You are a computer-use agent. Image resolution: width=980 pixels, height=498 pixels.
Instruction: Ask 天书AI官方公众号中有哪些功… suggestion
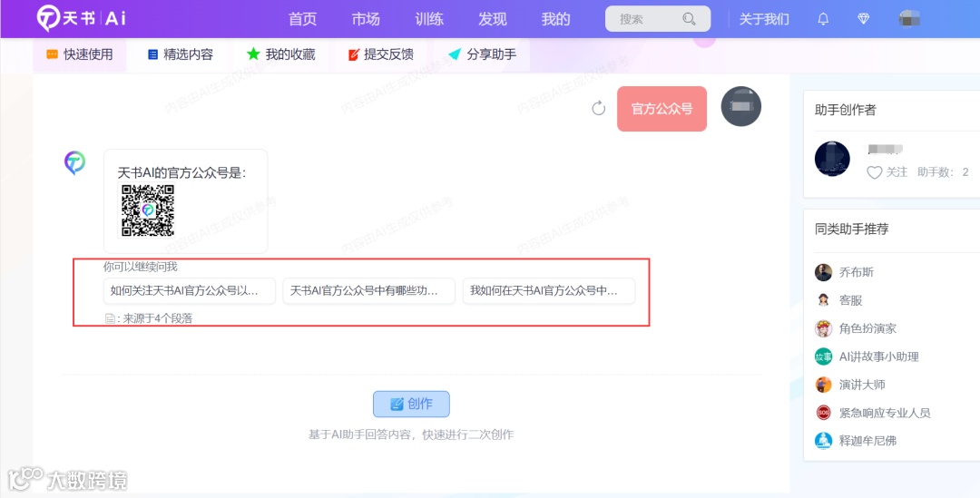(x=368, y=290)
